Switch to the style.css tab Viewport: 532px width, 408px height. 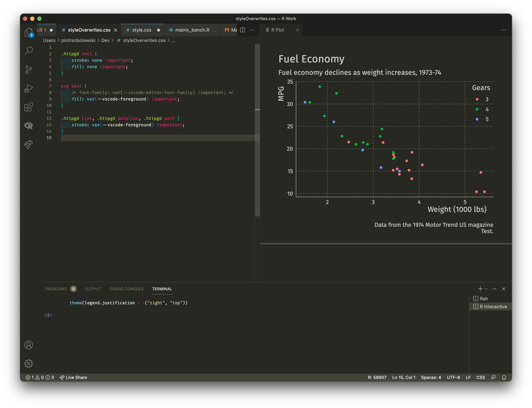click(x=141, y=30)
